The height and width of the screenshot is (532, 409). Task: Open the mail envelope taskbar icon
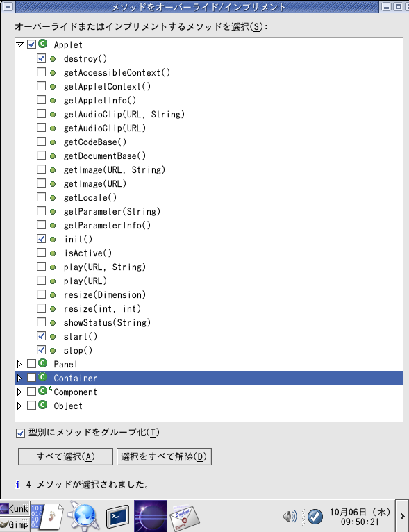click(185, 517)
